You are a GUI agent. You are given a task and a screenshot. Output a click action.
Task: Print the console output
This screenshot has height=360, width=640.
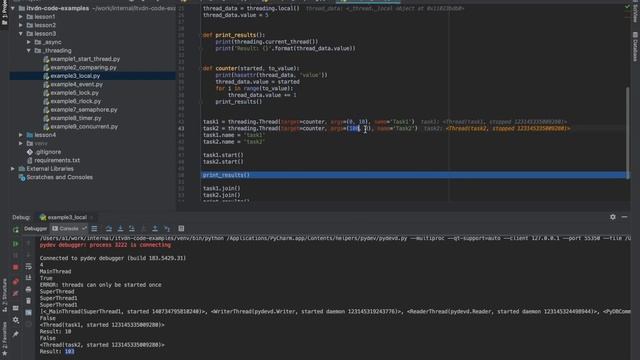pos(28,289)
